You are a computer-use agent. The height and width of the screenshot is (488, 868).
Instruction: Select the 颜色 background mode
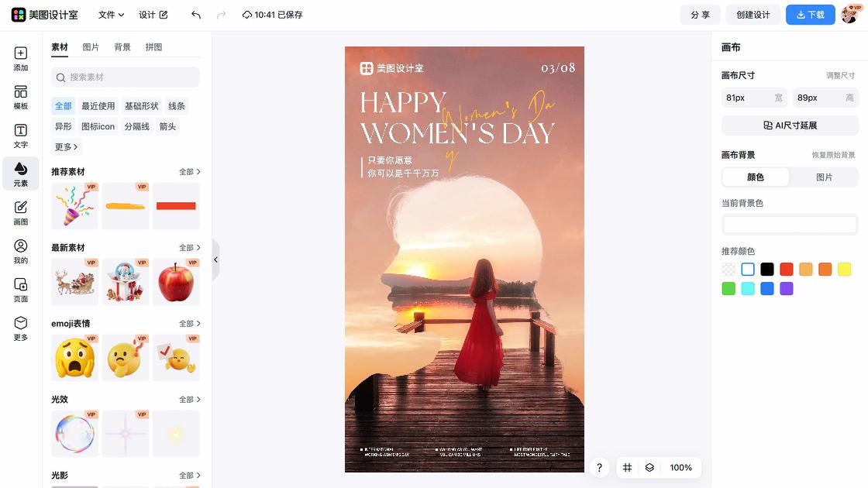[x=755, y=177]
